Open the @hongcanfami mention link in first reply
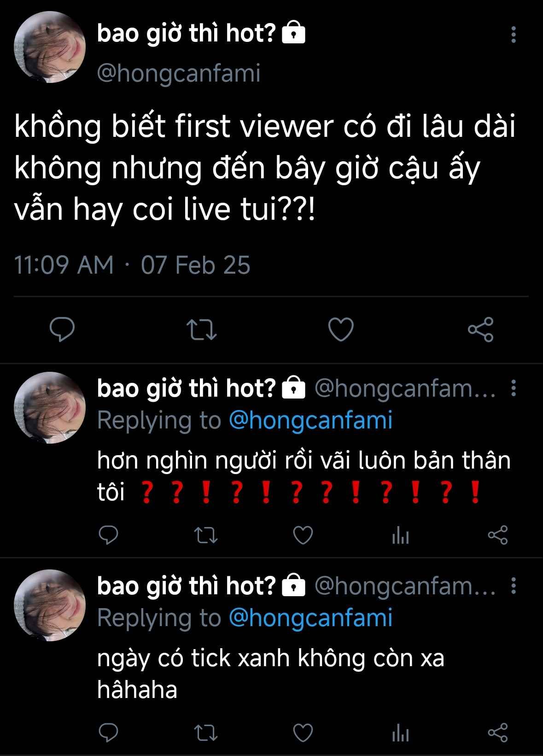543x756 pixels. pos(310,421)
